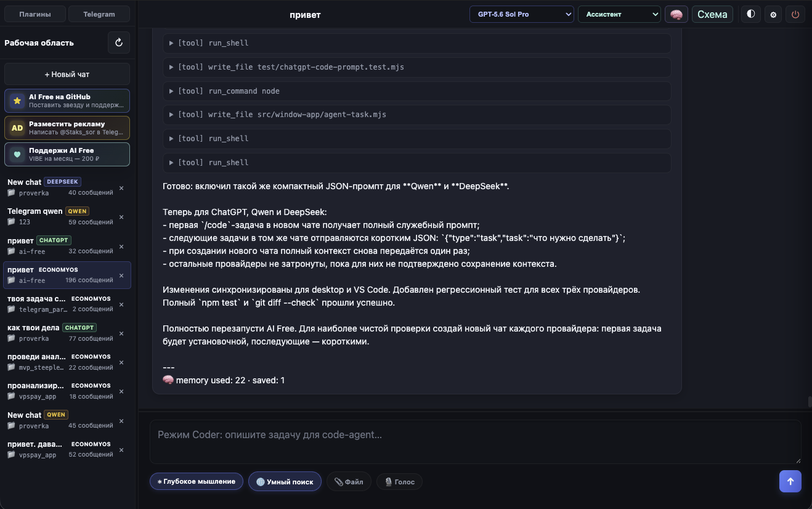Image resolution: width=812 pixels, height=509 pixels.
Task: Open the AI Free на GitHub card
Action: tap(67, 100)
